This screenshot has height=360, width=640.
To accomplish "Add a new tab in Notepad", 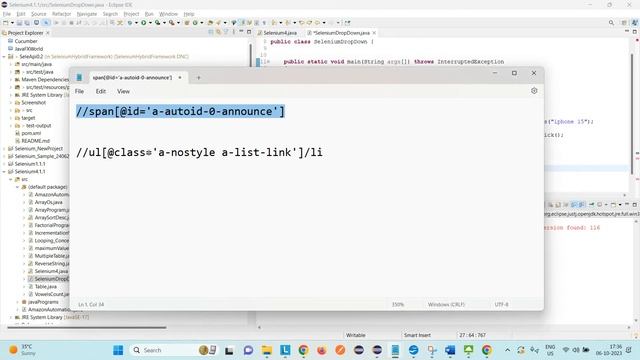I will [x=198, y=78].
